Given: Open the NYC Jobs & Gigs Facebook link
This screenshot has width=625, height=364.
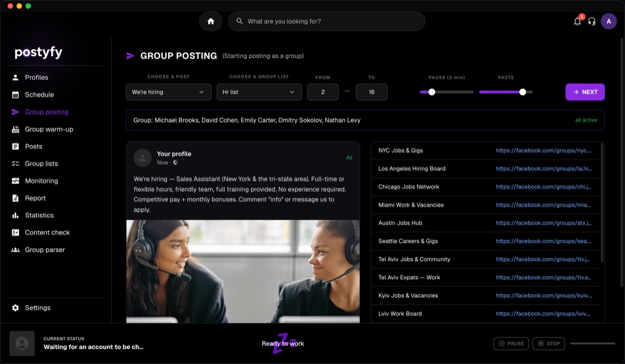Looking at the screenshot, I should 543,150.
